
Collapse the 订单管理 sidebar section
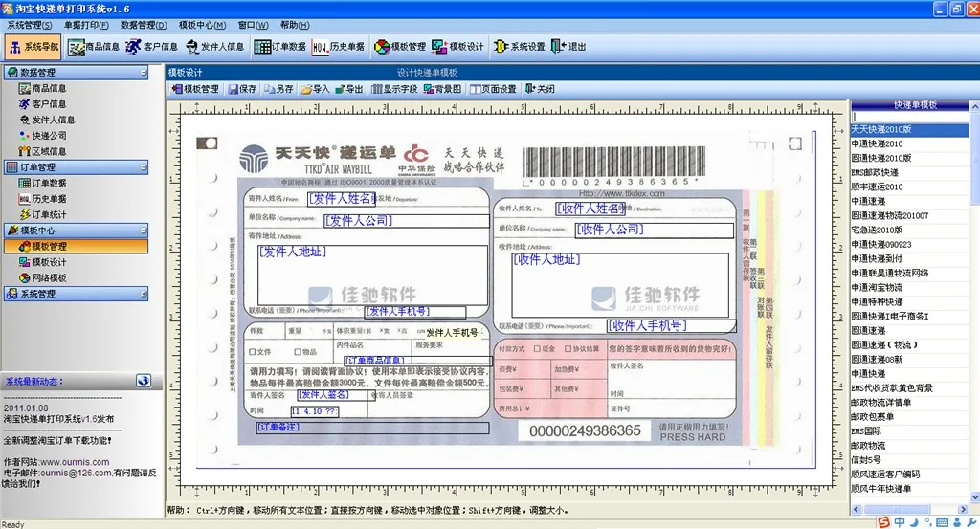[144, 167]
